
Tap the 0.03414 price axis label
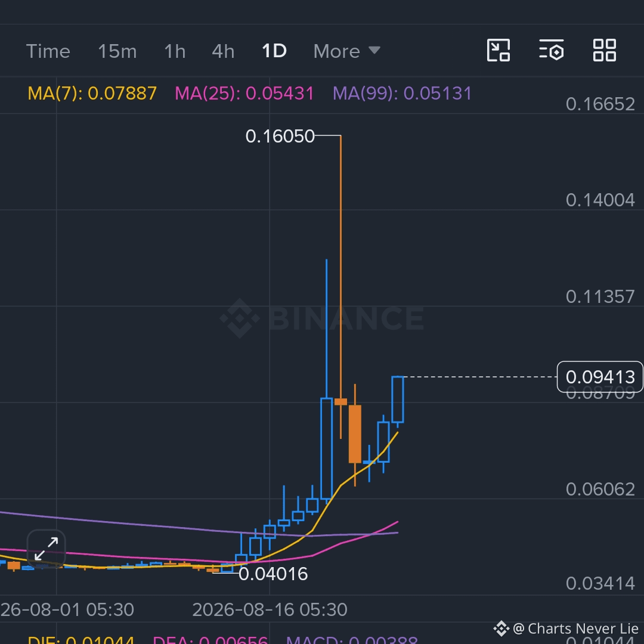(600, 583)
